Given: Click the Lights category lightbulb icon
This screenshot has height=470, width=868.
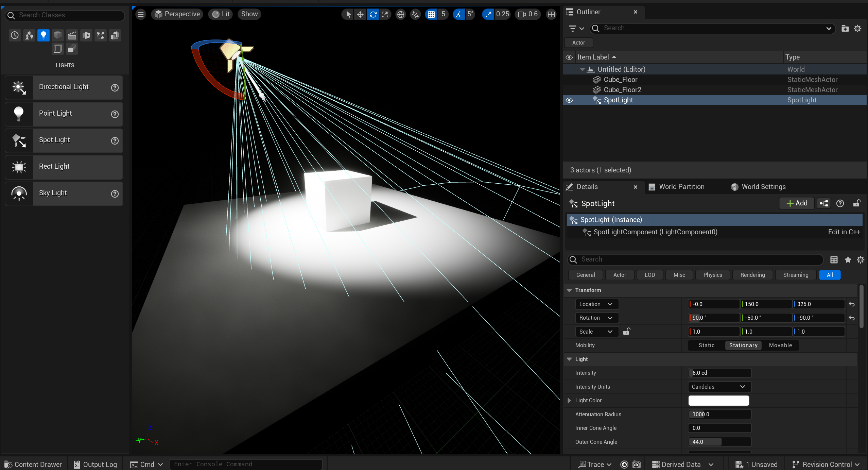Looking at the screenshot, I should [43, 35].
